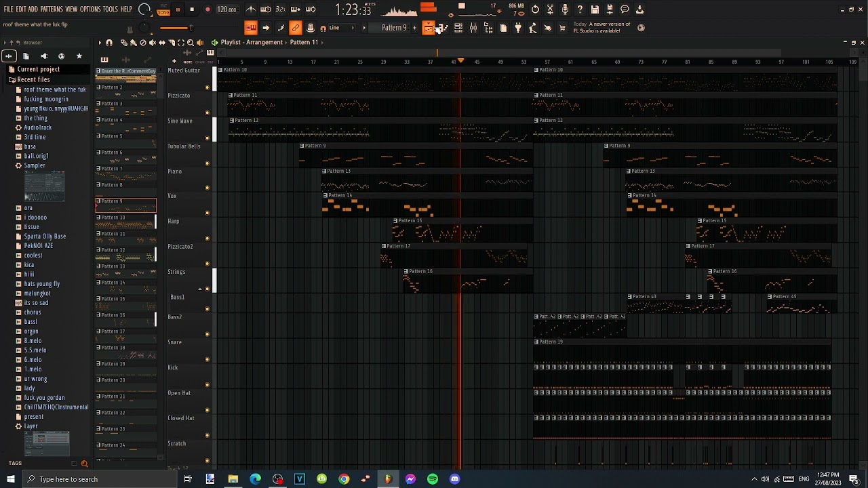Open the Mixer from the top toolbar
The image size is (868, 488).
point(473,28)
